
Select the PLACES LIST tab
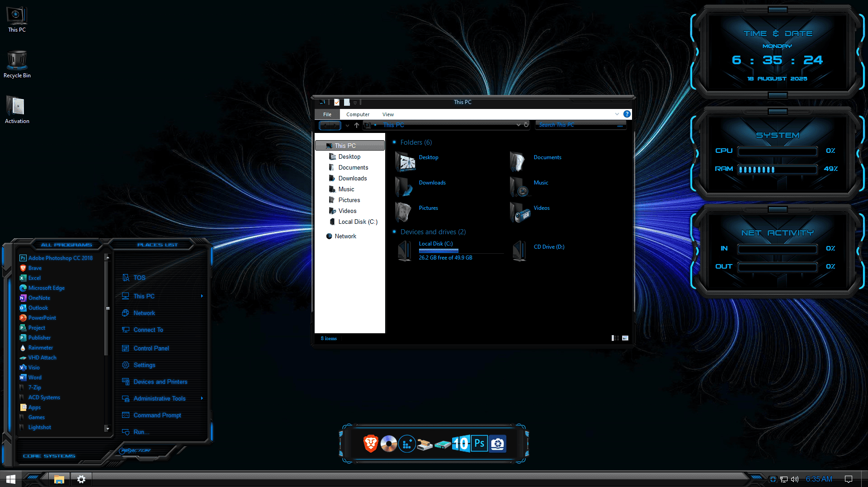[157, 245]
